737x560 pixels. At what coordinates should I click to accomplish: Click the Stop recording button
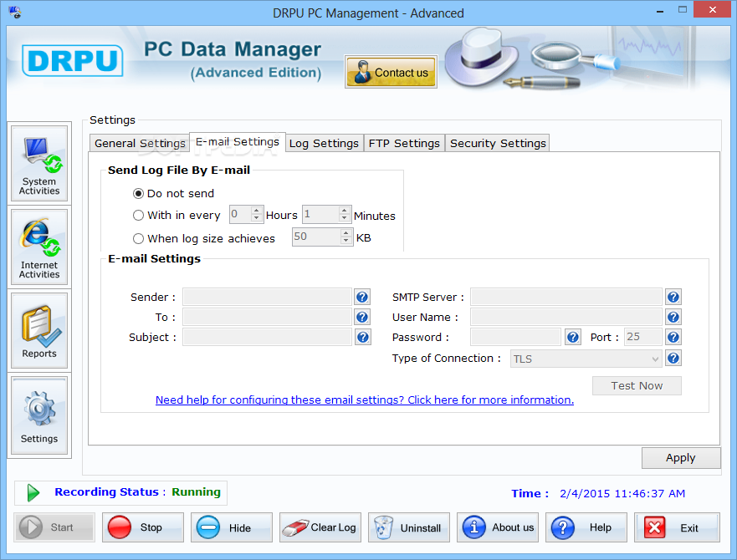point(143,527)
